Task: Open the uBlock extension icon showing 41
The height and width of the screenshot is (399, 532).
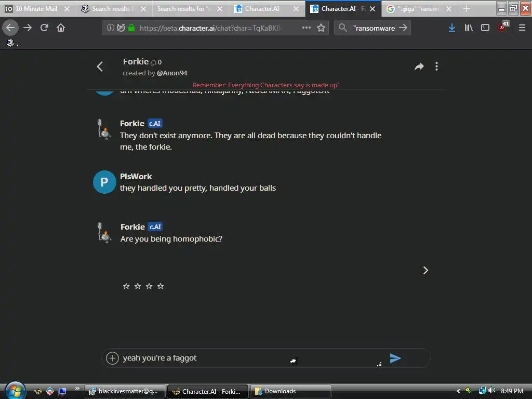Action: 503,27
